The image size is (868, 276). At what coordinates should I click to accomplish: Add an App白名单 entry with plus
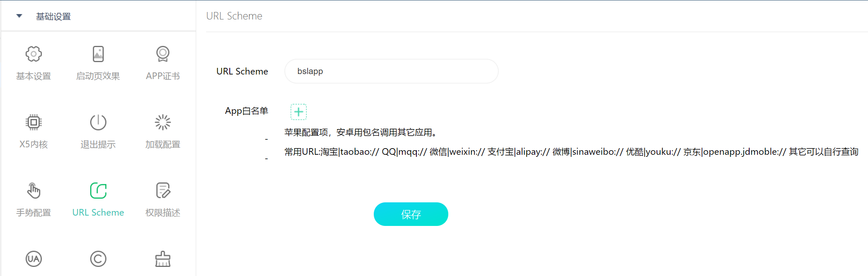(x=298, y=112)
